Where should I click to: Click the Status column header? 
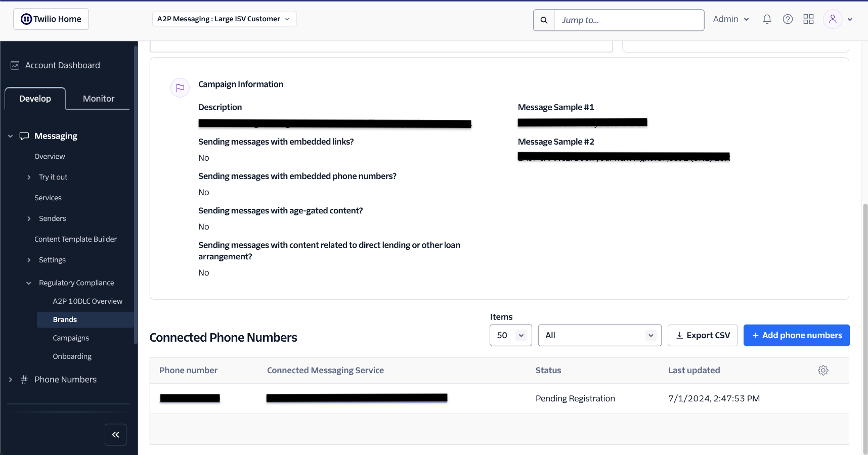[x=548, y=371]
